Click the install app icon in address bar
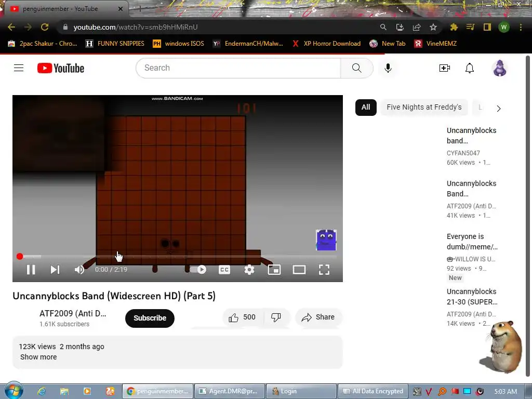Screen dimensions: 532x399 pos(400,27)
